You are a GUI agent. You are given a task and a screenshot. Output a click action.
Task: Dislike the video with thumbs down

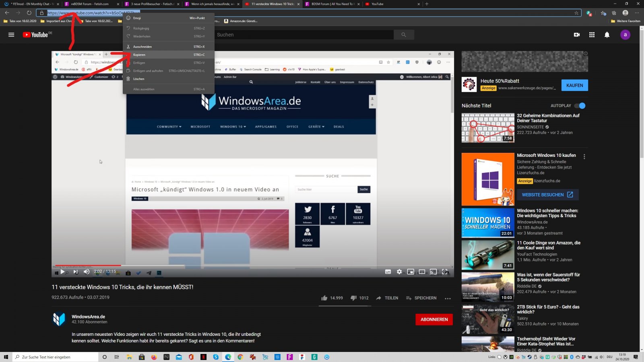[353, 298]
